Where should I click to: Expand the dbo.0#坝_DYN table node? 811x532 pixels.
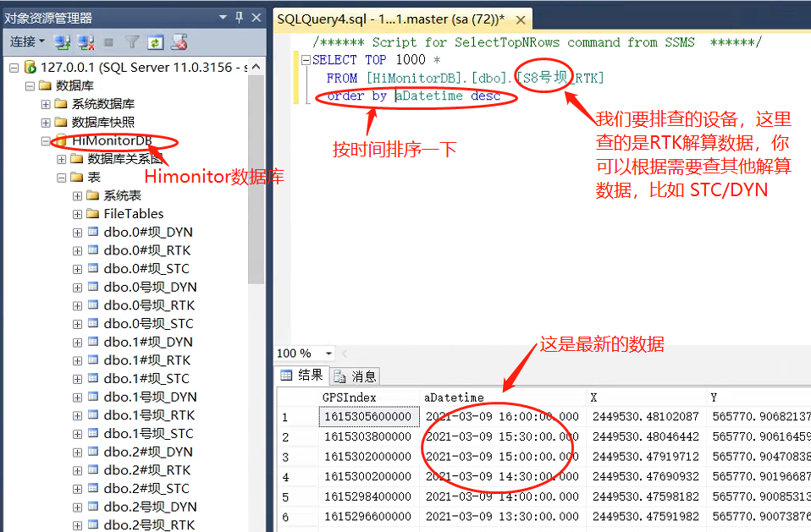point(77,232)
